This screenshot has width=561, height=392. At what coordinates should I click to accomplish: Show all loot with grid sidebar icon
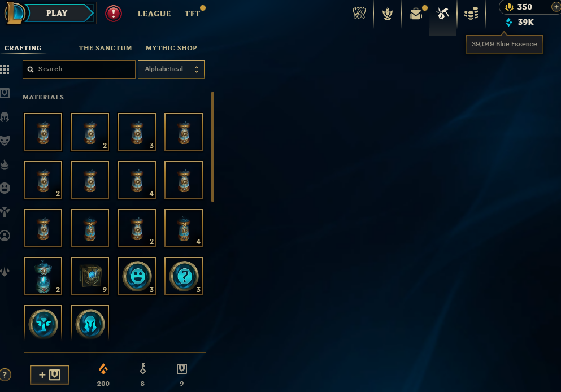(5, 69)
